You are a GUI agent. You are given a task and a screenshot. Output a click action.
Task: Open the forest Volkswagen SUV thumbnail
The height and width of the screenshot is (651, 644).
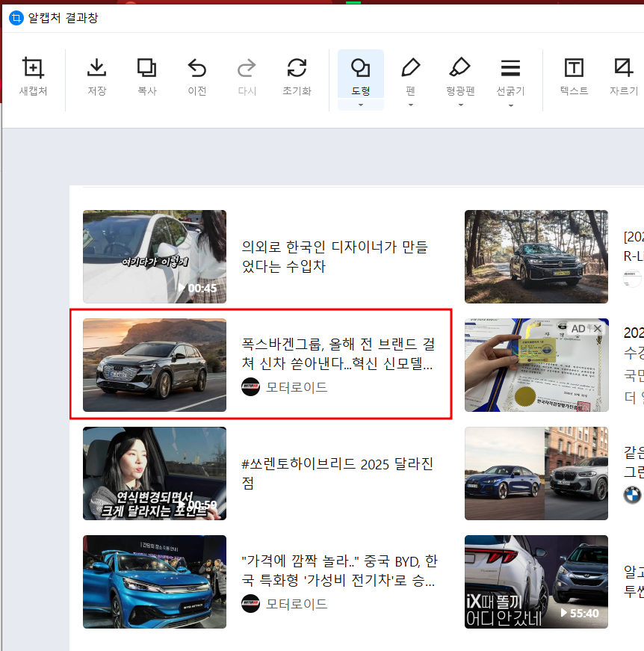coord(536,256)
